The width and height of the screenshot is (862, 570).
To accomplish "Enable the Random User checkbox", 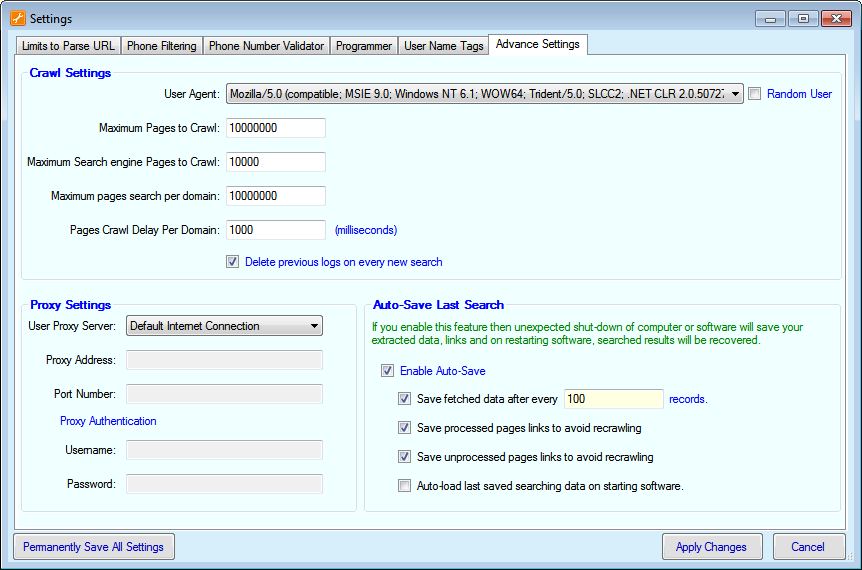I will point(756,94).
